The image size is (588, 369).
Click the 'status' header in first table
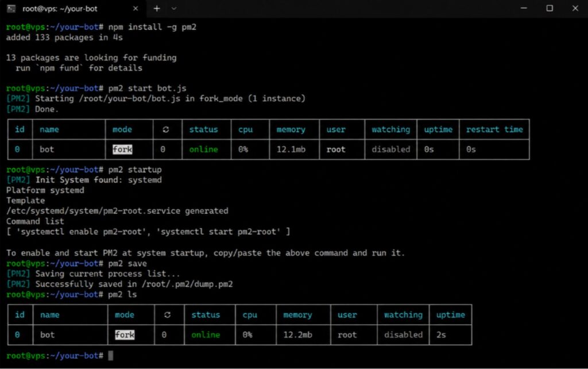(x=203, y=129)
